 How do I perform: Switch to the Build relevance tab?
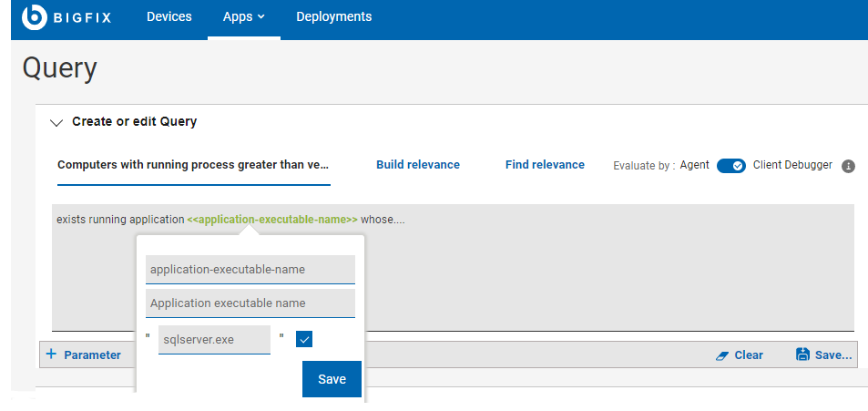(418, 165)
